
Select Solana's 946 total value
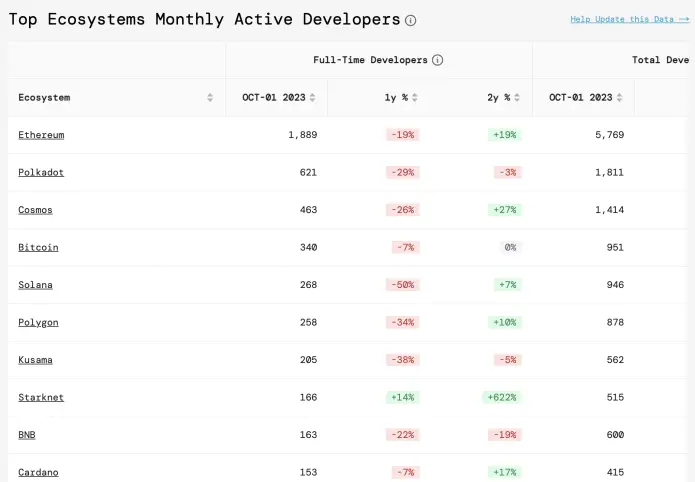pos(615,285)
